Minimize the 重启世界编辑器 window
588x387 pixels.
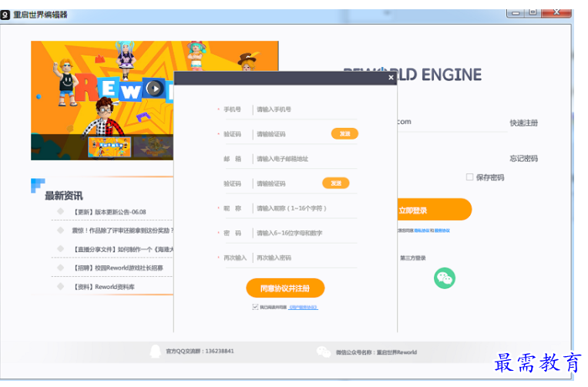[x=516, y=13]
